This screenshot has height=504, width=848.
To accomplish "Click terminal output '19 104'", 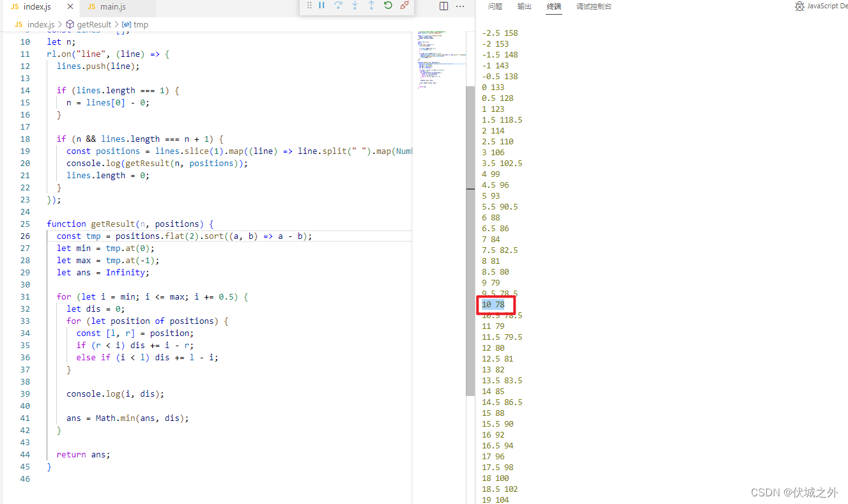I will [x=495, y=500].
